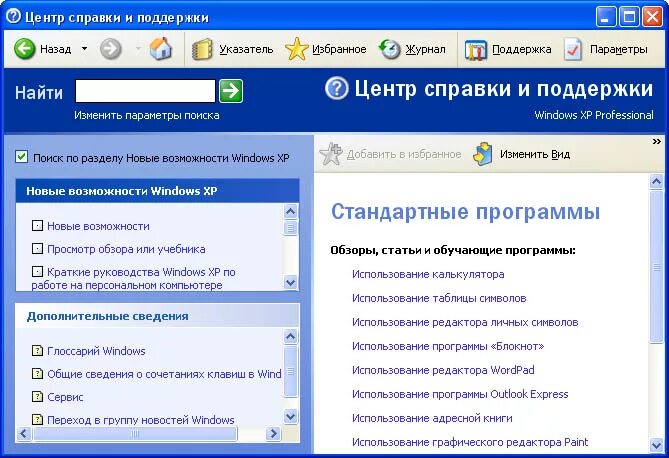Click the Избранное toolbar label

coord(339,50)
